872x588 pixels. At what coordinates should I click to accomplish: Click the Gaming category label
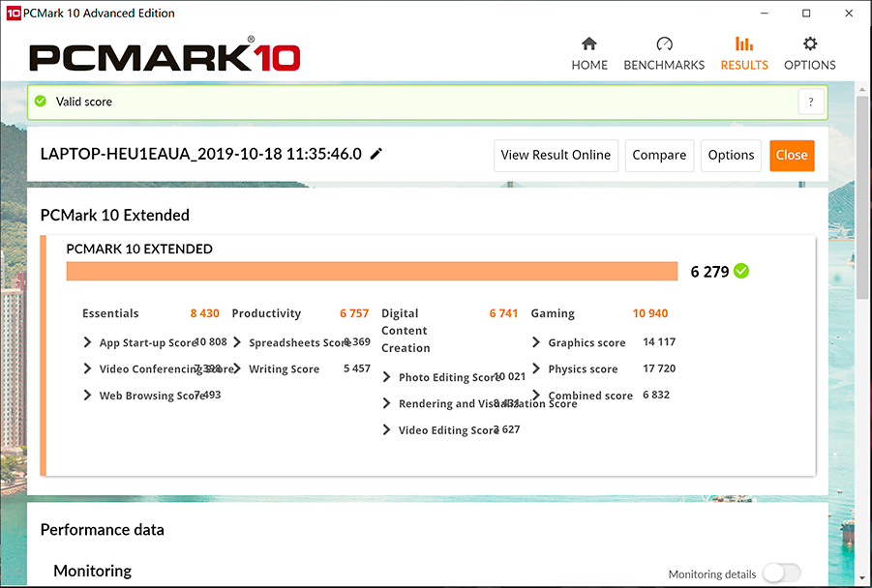coord(553,313)
